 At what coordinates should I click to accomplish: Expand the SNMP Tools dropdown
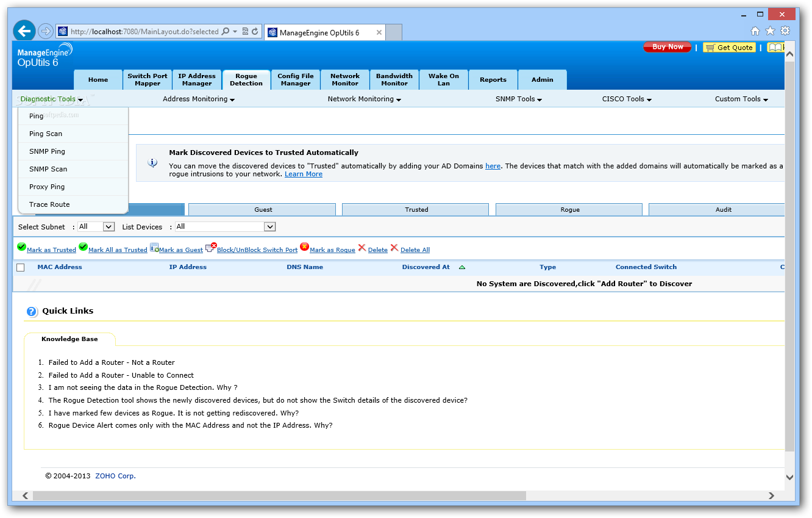pyautogui.click(x=519, y=99)
